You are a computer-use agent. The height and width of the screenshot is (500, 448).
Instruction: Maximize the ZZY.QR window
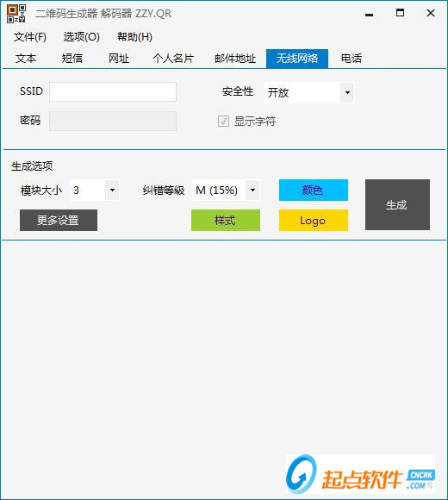coord(401,13)
